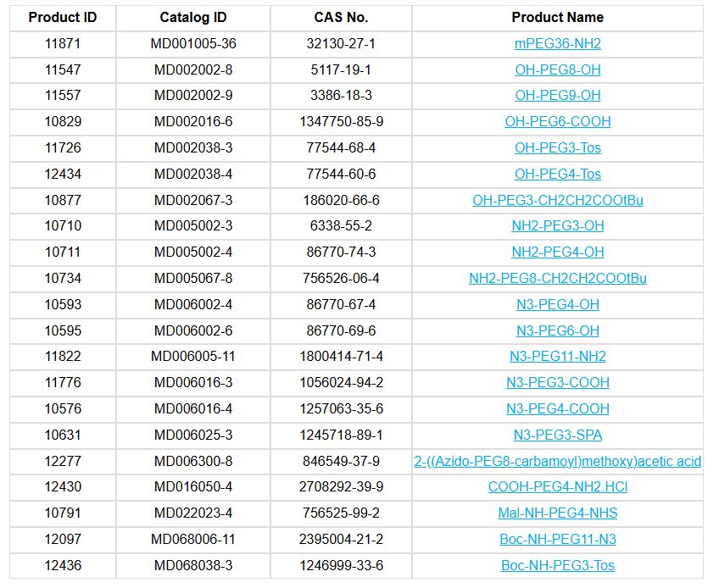This screenshot has height=588, width=708.
Task: Open the NH2-PEG4-OH product link
Action: 558,252
